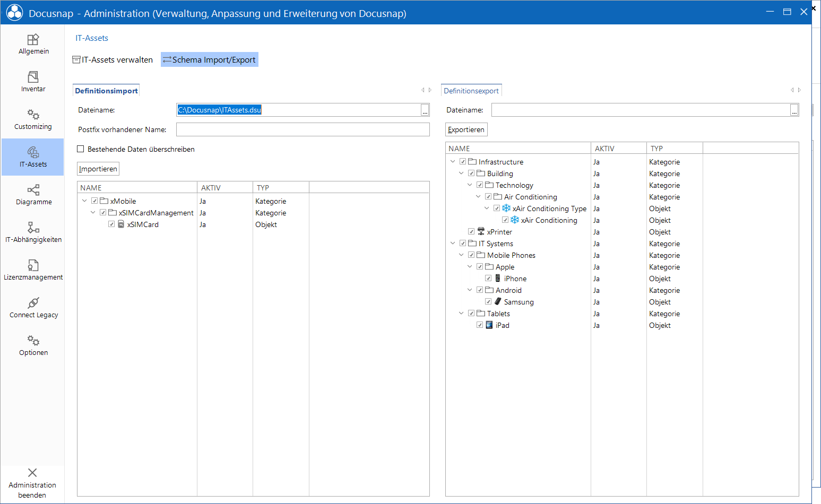Click the snowflake icon of the xAir Conditioning object
This screenshot has width=821, height=504.
pos(515,220)
